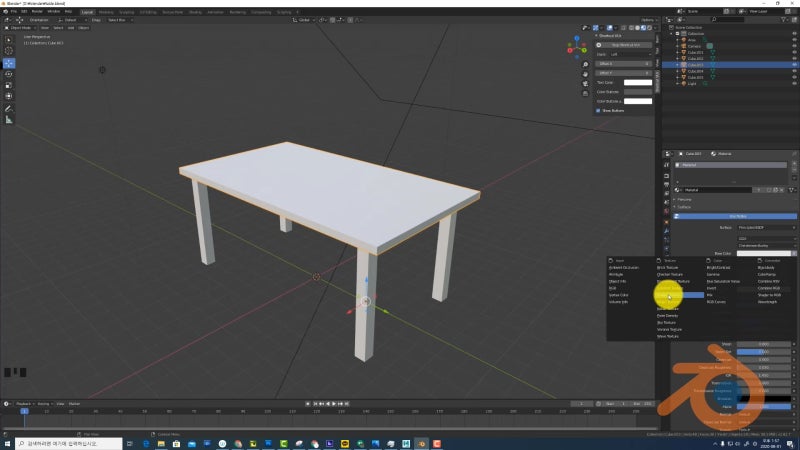Expand the Cube.004 tree item

pyautogui.click(x=678, y=71)
